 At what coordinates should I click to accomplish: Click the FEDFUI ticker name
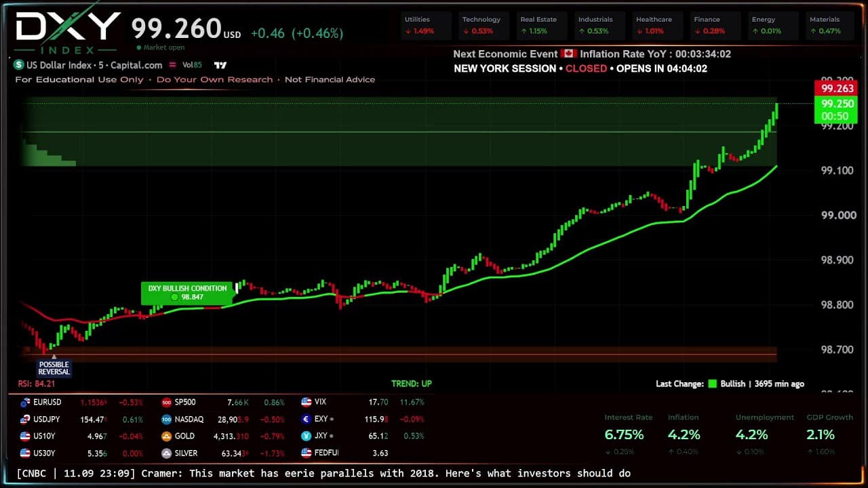326,453
